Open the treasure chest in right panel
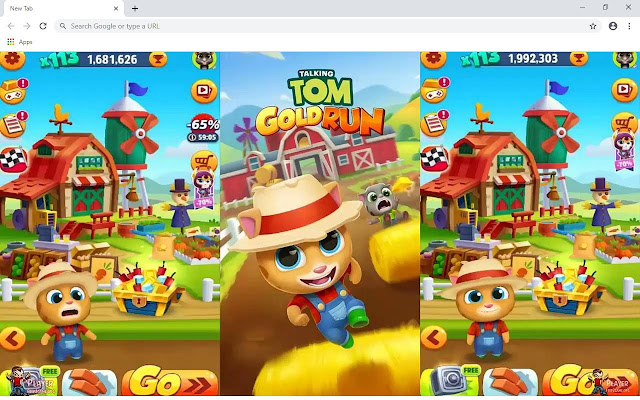The height and width of the screenshot is (400, 640). 568,290
